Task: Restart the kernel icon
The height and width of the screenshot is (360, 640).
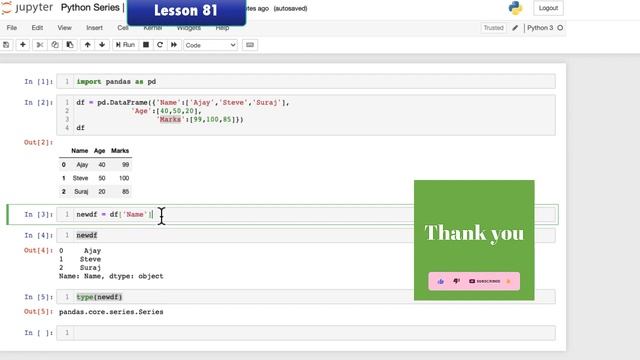Action: (x=160, y=45)
